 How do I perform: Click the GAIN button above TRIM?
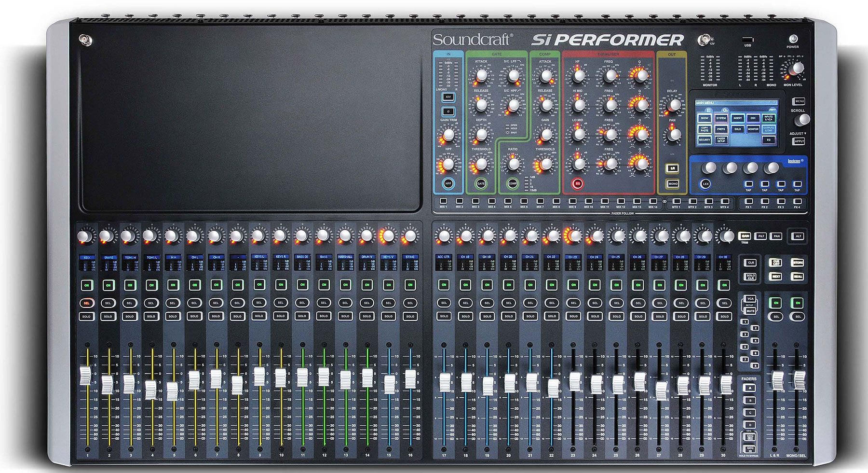(x=746, y=236)
